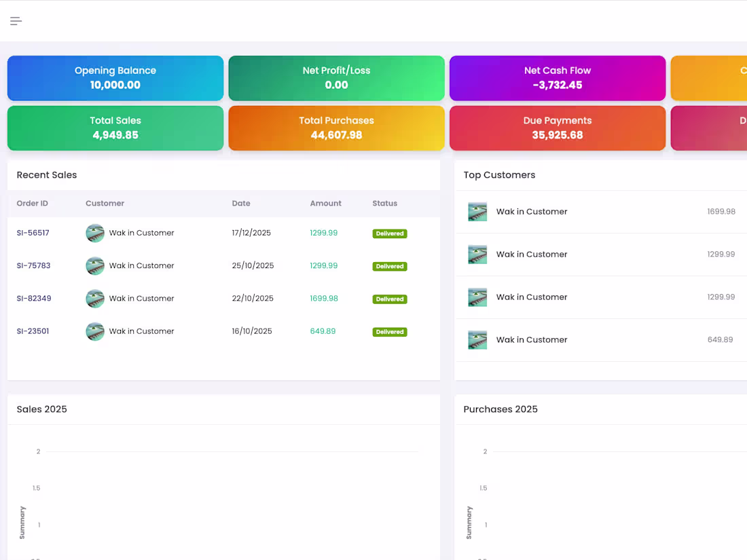This screenshot has height=560, width=747.
Task: Click the customer avatar for order SI-82349
Action: (x=94, y=299)
